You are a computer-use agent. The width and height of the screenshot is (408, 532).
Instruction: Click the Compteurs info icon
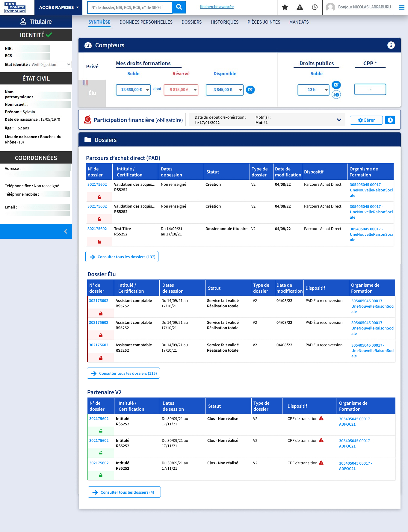click(391, 45)
